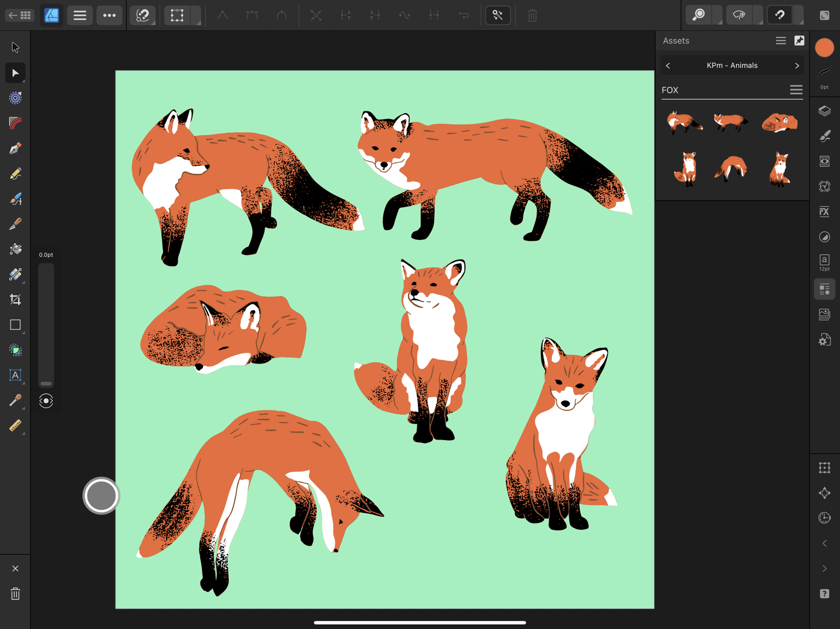
Task: Toggle the Action mode button
Action: 143,15
